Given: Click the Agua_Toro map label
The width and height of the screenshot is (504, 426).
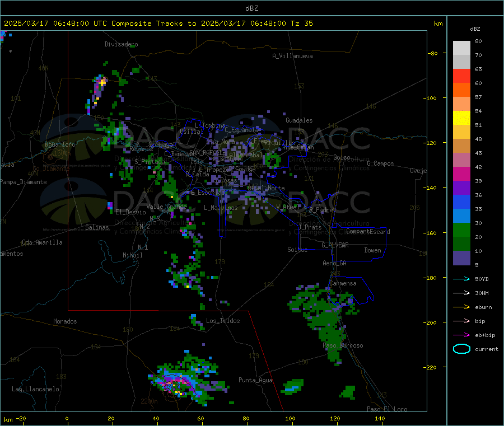Looking at the screenshot, I should pos(60,144).
